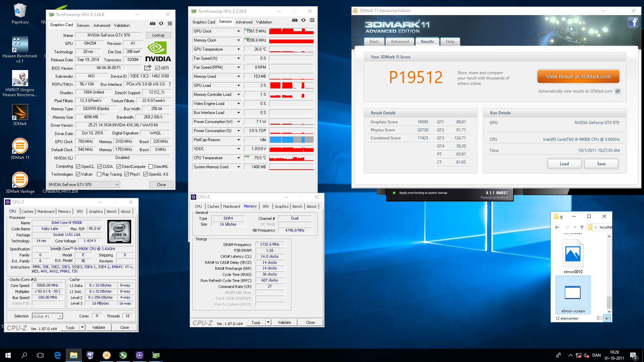Switch to Advanced tab in left GPU-Z

click(x=102, y=25)
